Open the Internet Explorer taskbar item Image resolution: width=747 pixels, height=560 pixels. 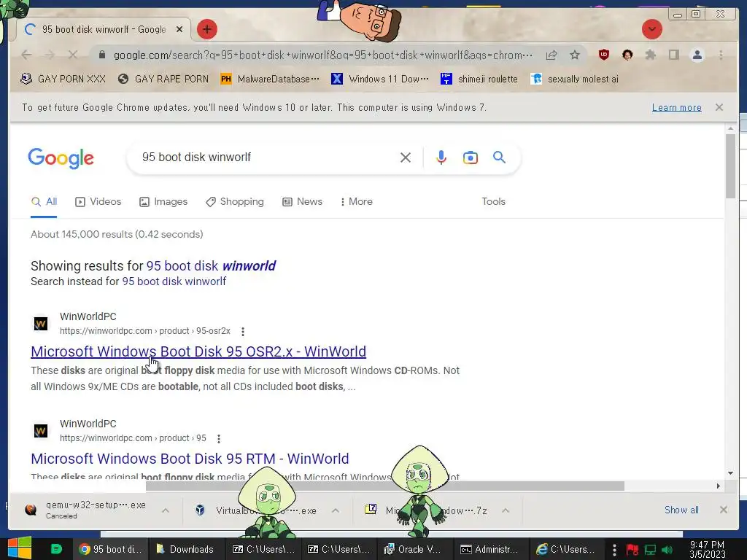(x=565, y=550)
